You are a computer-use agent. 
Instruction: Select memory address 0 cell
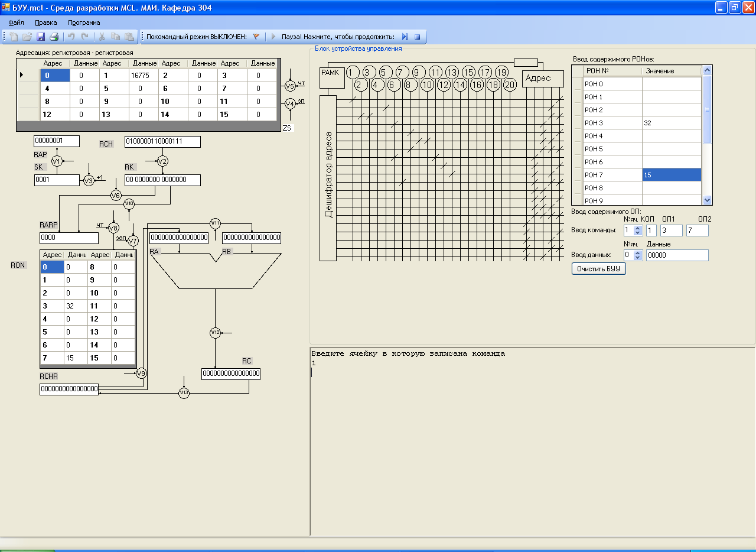[55, 76]
